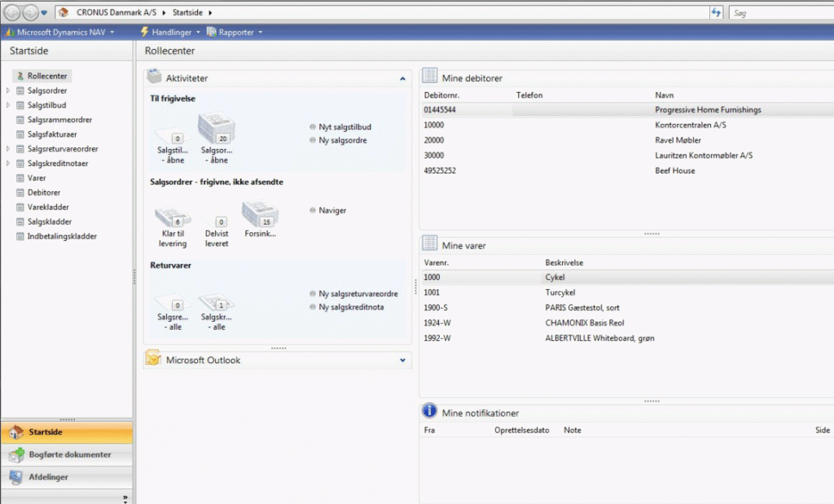
Task: Click the Salgsrammeordrer list icon
Action: (20, 121)
